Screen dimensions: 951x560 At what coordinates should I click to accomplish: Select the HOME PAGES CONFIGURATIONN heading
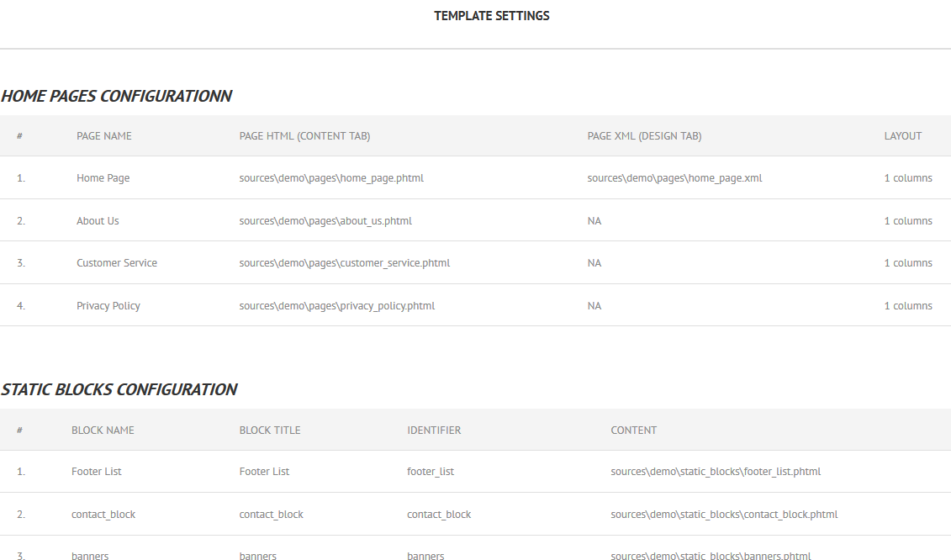point(116,97)
